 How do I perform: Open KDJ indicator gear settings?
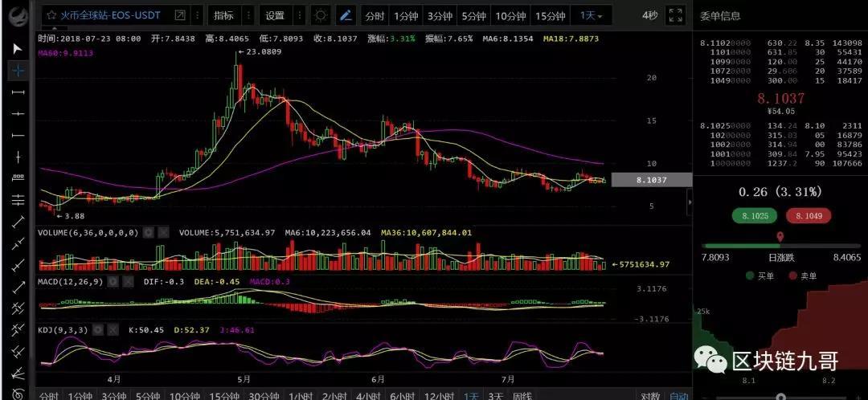tap(98, 330)
